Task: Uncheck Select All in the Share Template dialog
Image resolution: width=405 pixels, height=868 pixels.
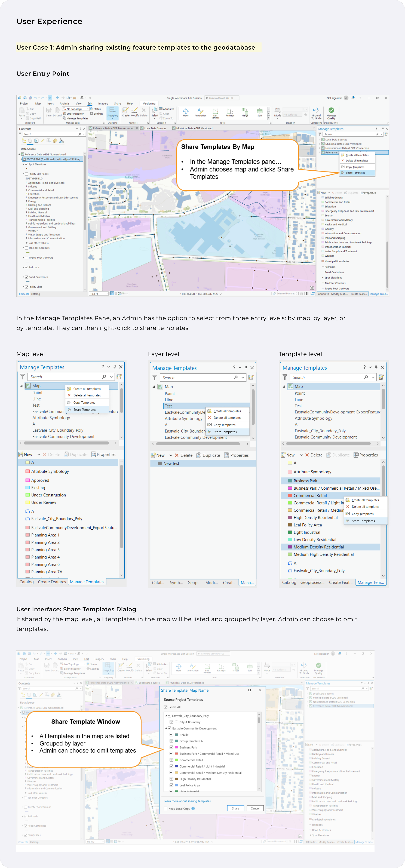Action: click(165, 707)
